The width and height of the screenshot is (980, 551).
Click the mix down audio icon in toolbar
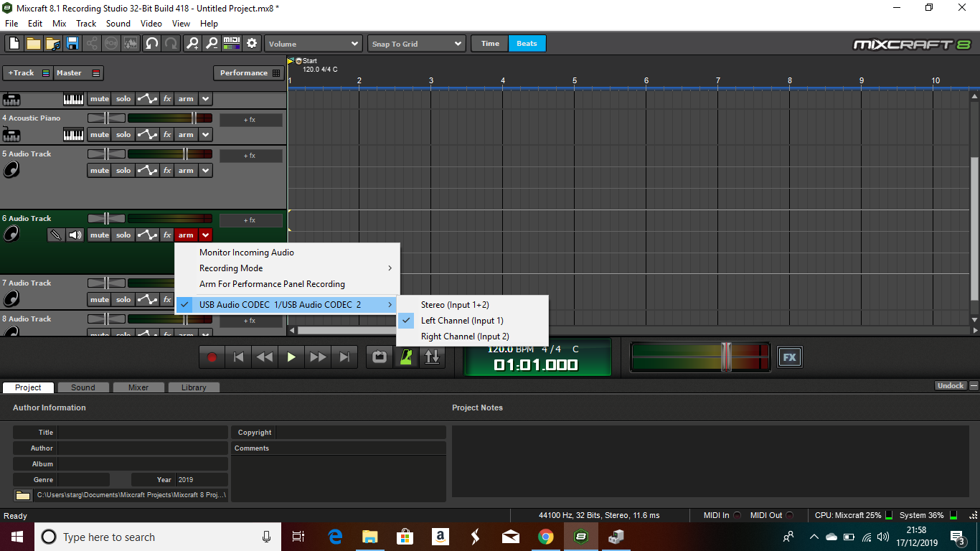tap(131, 44)
